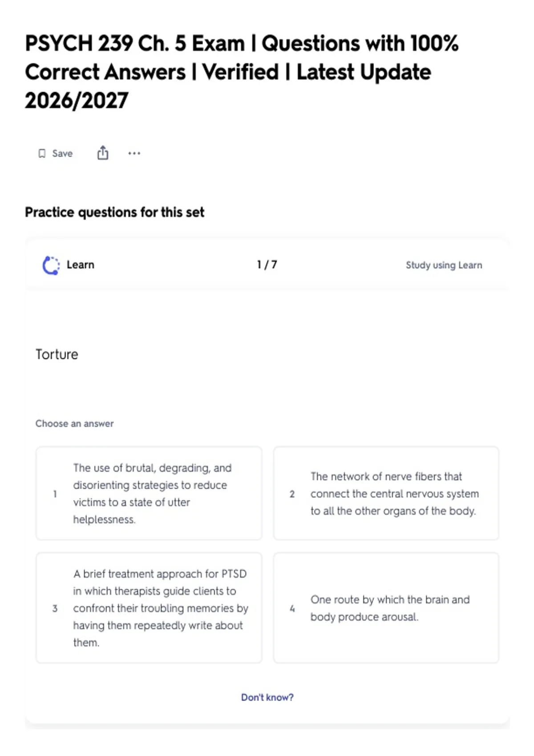Click the Torture term prompt
This screenshot has height=756, width=534.
pyautogui.click(x=57, y=354)
